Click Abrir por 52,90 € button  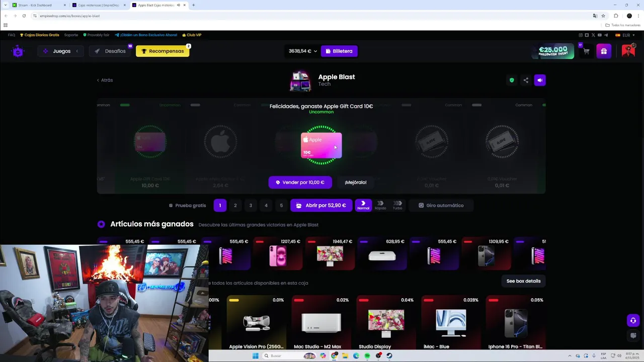[321, 205]
